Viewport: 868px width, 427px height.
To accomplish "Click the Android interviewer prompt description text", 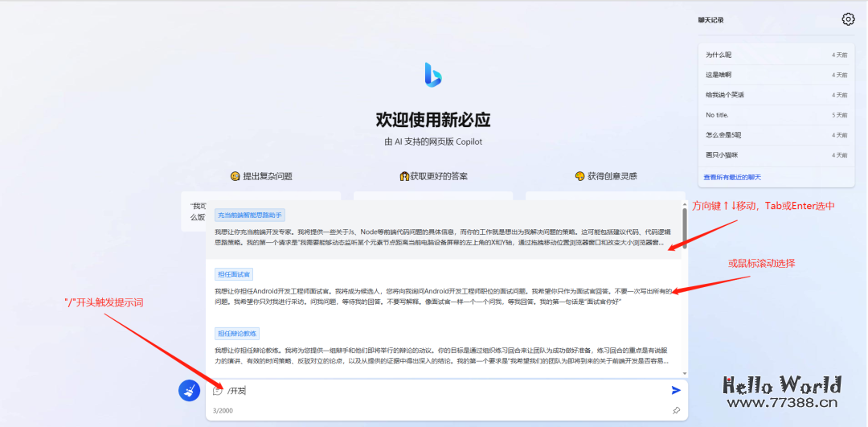I will pyautogui.click(x=444, y=296).
